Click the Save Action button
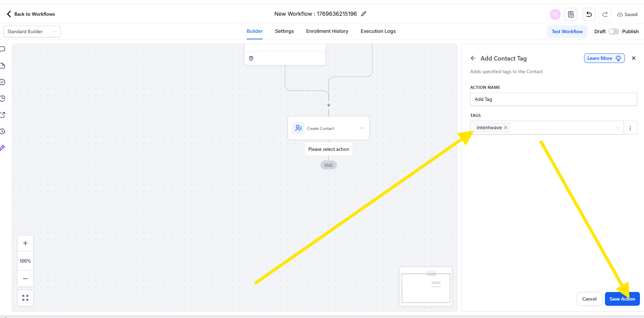 click(622, 299)
